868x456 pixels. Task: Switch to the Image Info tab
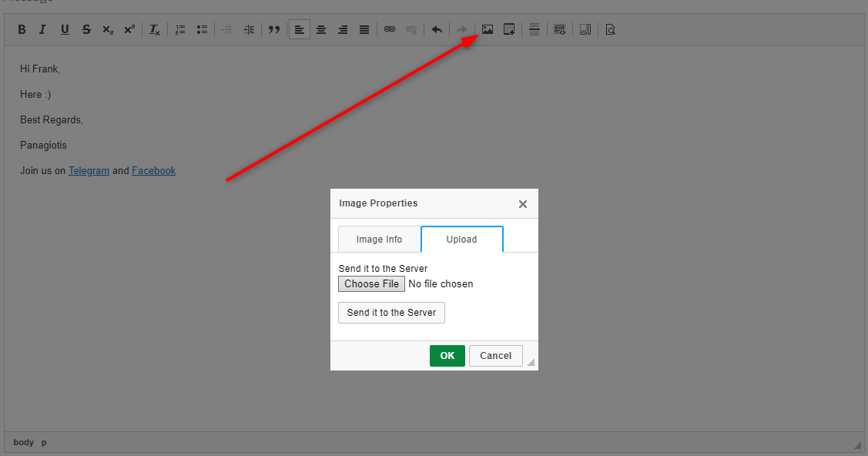point(379,239)
